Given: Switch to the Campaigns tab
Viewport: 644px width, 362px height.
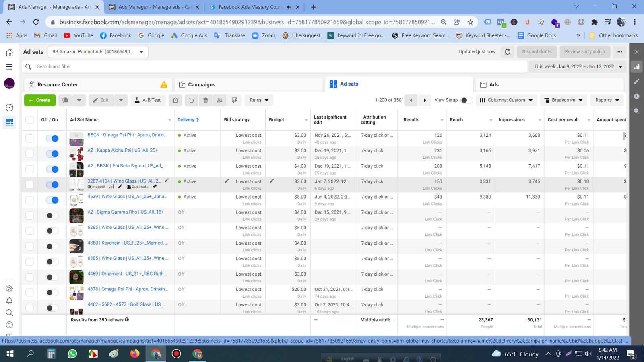Looking at the screenshot, I should 201,85.
